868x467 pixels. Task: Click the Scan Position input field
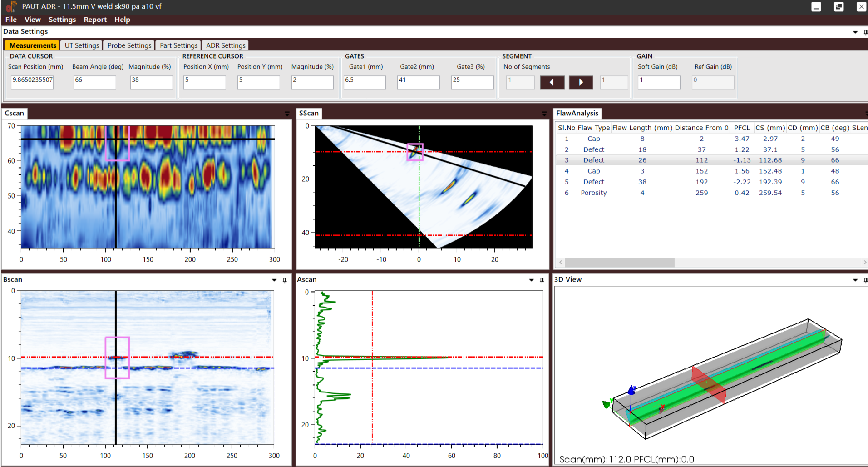[x=32, y=82]
